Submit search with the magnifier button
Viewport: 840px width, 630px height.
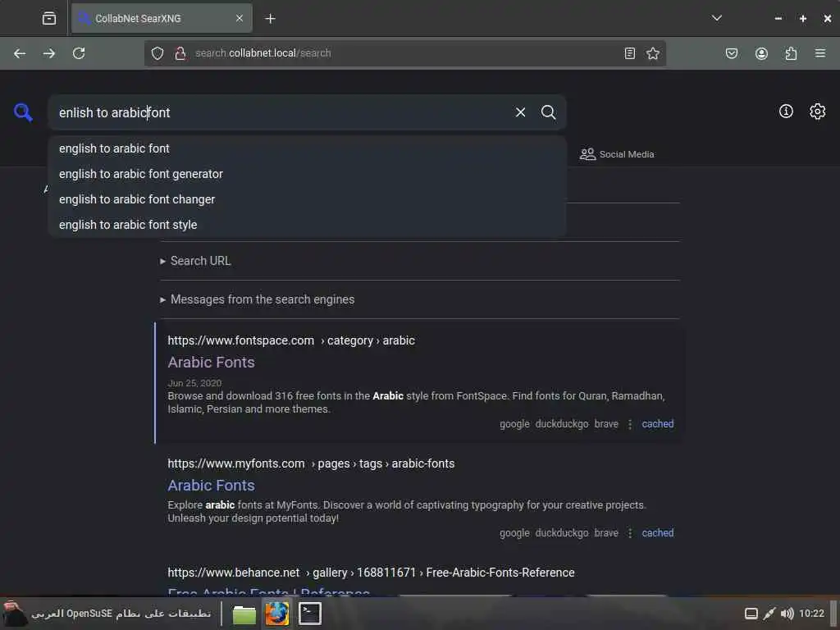click(548, 112)
